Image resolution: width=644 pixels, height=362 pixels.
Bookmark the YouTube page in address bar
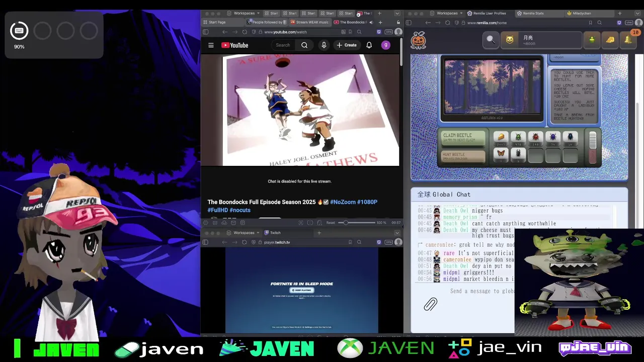click(350, 32)
